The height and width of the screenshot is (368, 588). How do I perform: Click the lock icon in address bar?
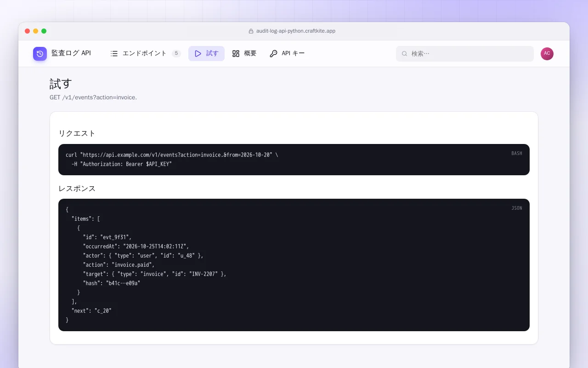click(251, 31)
